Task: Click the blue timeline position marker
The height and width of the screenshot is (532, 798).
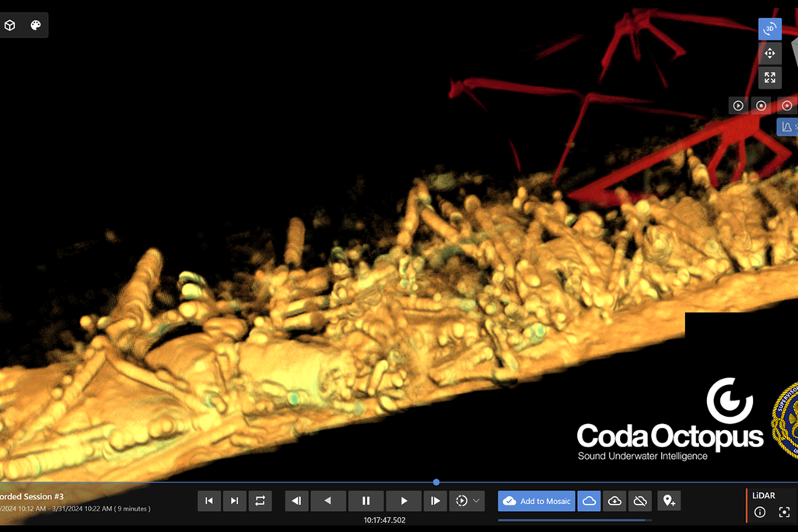Action: point(436,481)
